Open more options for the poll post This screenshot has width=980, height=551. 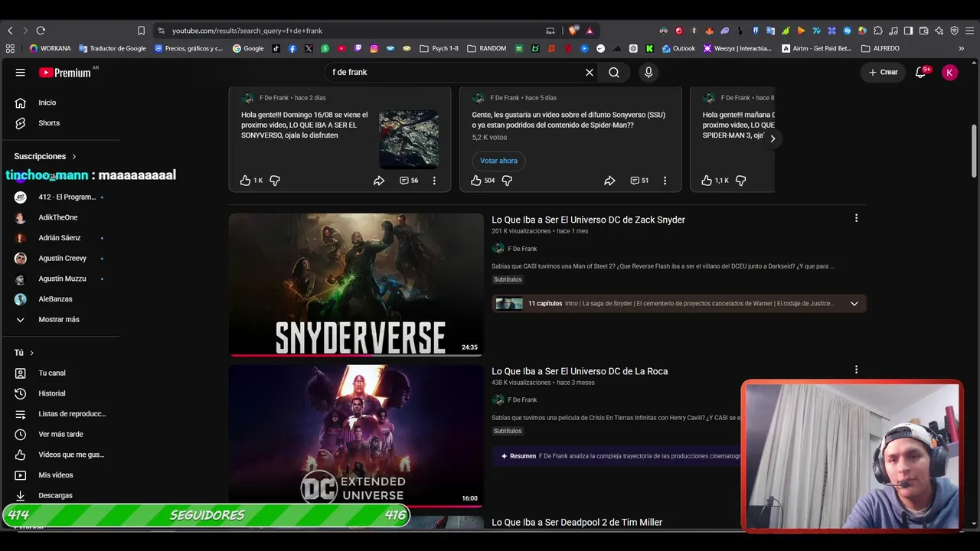coord(665,181)
